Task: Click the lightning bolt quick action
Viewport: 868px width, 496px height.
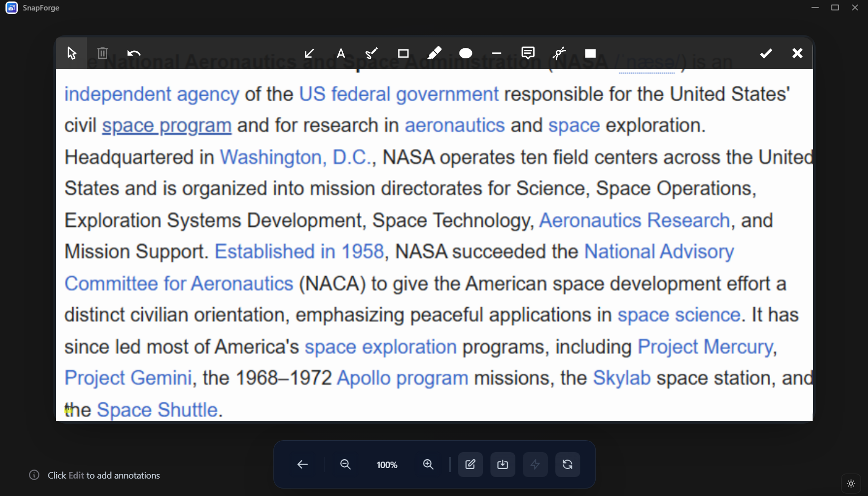Action: 535,465
